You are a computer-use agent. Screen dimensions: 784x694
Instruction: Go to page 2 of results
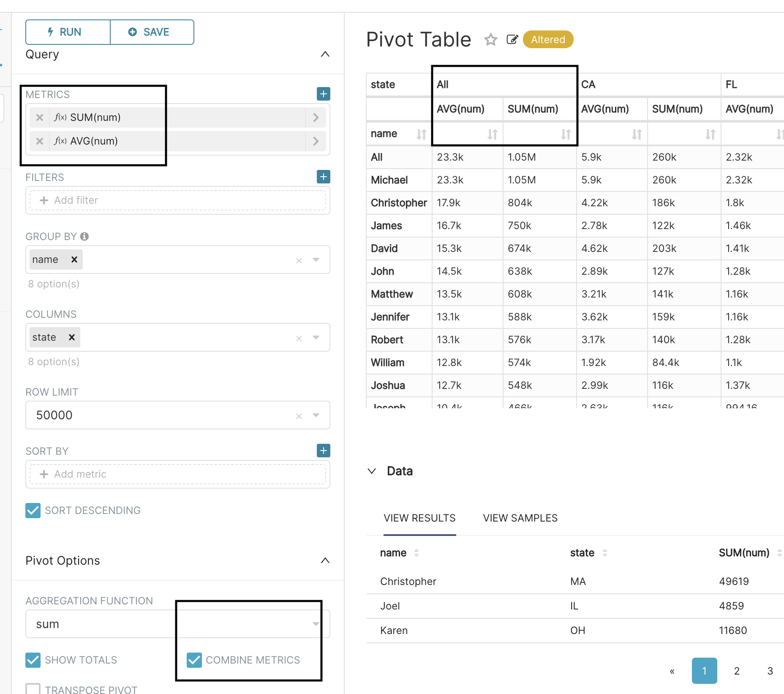[737, 671]
